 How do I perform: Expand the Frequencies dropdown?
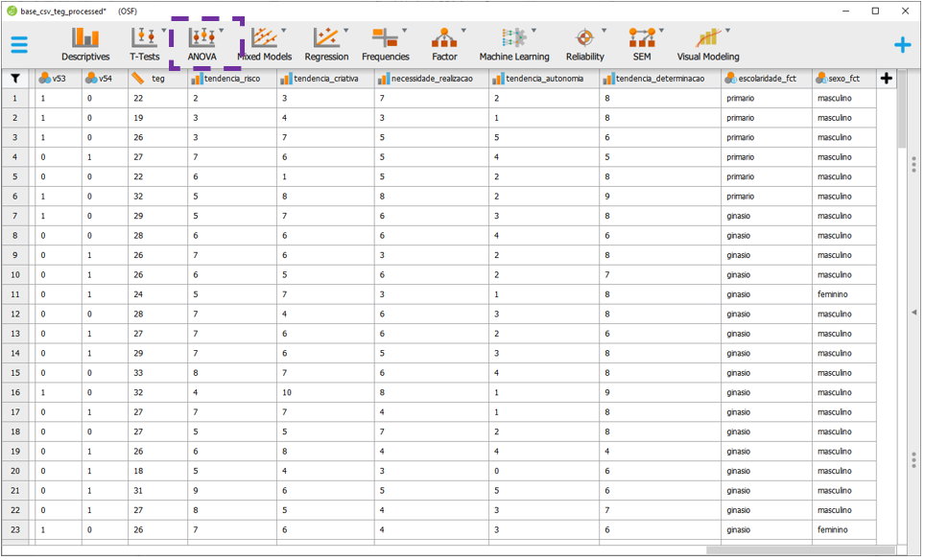tap(404, 31)
